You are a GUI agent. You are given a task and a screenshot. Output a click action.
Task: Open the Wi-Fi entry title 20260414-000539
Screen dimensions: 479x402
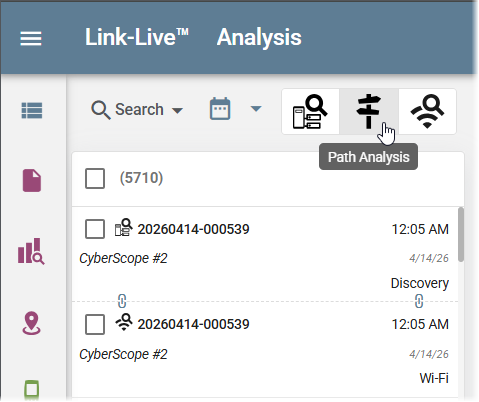(x=193, y=324)
